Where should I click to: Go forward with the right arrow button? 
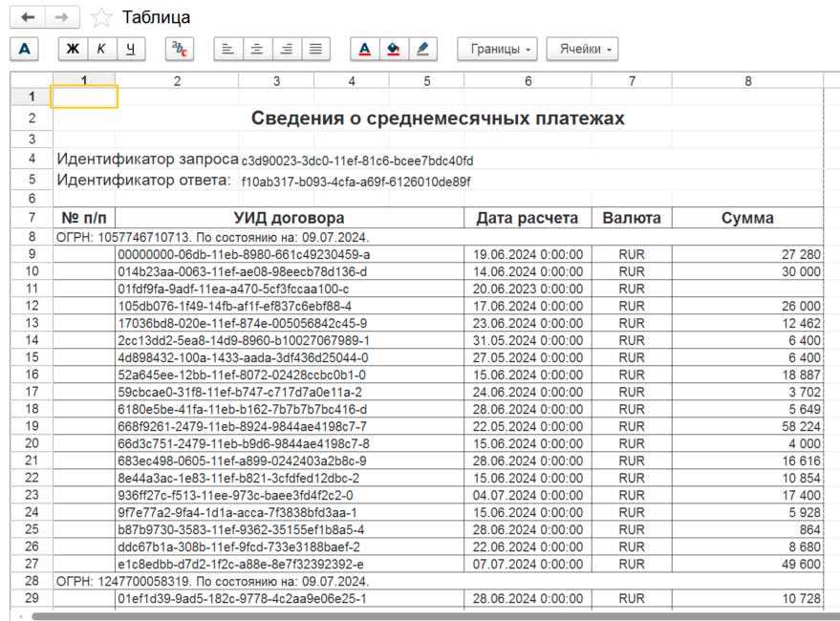pyautogui.click(x=62, y=17)
